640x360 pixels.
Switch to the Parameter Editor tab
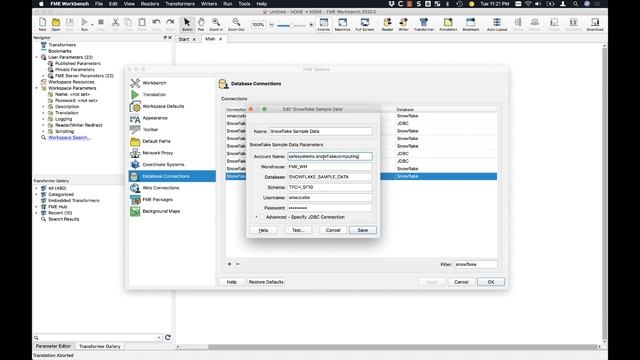pos(53,346)
